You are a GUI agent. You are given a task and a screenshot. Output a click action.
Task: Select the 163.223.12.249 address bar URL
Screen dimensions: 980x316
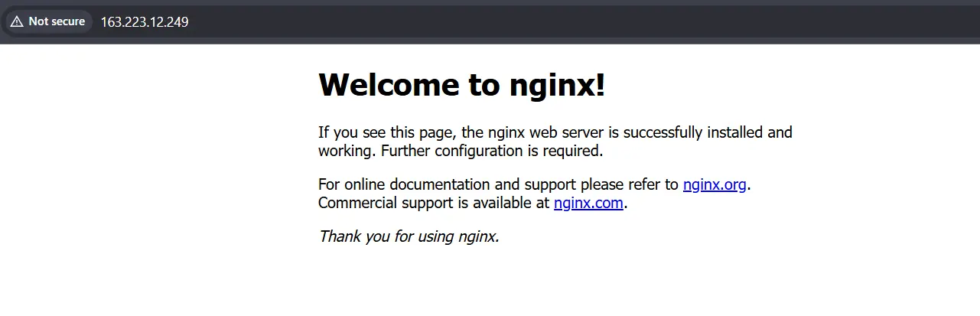point(145,21)
